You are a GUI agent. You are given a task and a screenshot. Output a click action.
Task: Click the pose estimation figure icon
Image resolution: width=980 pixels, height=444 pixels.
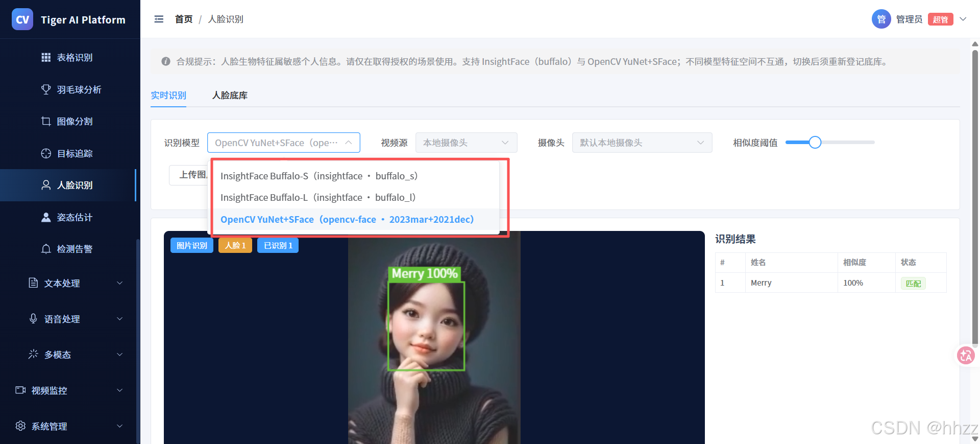point(46,217)
